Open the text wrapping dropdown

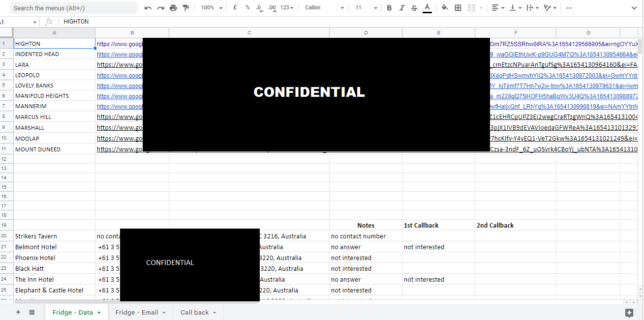pyautogui.click(x=533, y=8)
